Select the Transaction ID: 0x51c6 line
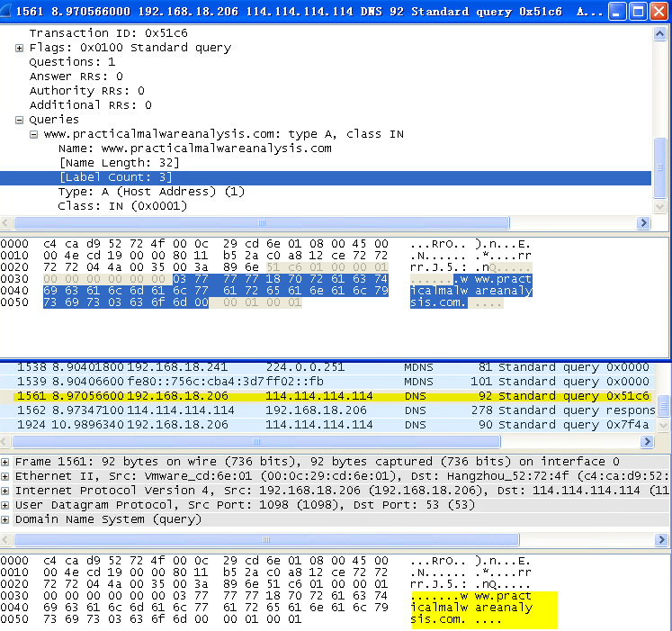Screen dimensions: 672x631 108,33
